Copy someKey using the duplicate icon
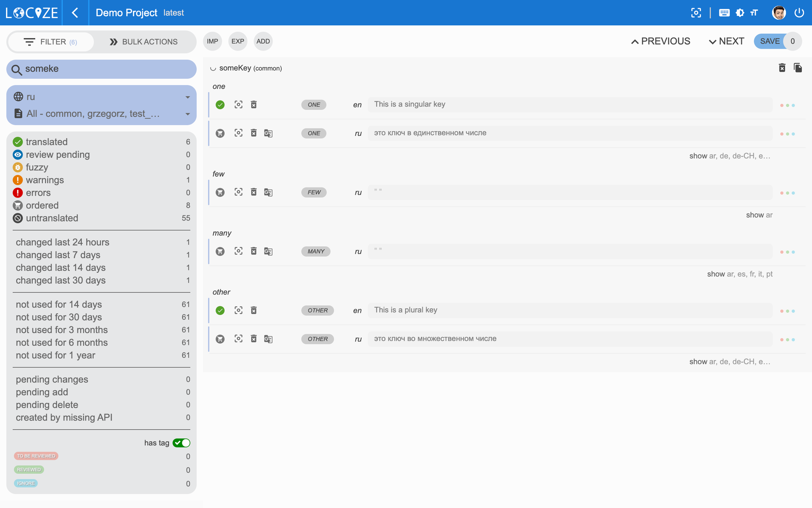Image resolution: width=812 pixels, height=508 pixels. pos(798,68)
